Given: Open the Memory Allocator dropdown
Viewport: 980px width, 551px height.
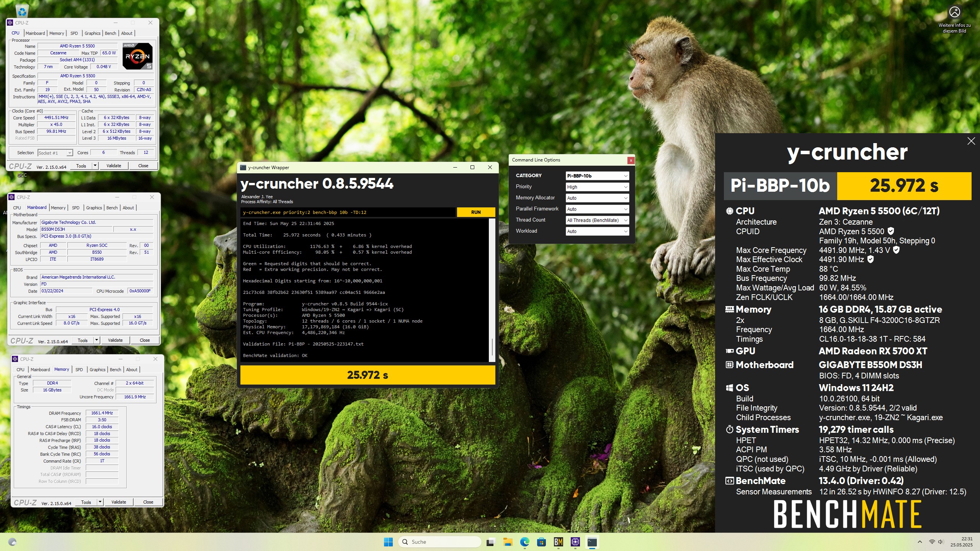Looking at the screenshot, I should pyautogui.click(x=597, y=198).
